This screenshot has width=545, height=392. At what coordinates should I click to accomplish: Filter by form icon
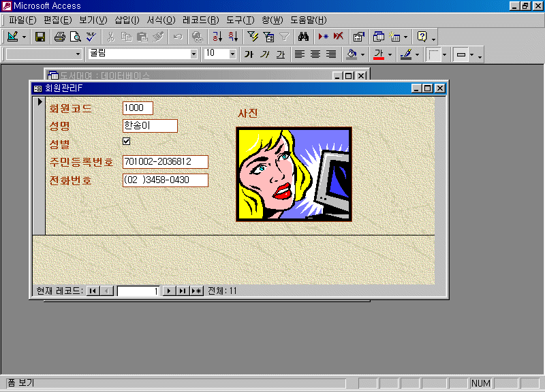coord(268,37)
